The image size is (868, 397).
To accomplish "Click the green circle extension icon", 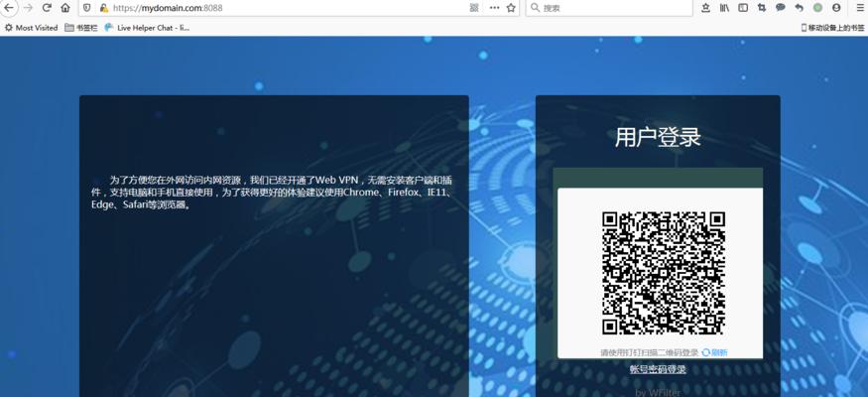I will pos(817,8).
